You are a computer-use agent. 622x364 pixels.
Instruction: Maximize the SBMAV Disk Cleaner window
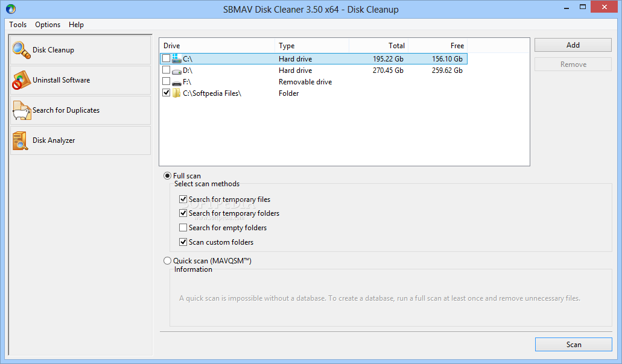[582, 7]
